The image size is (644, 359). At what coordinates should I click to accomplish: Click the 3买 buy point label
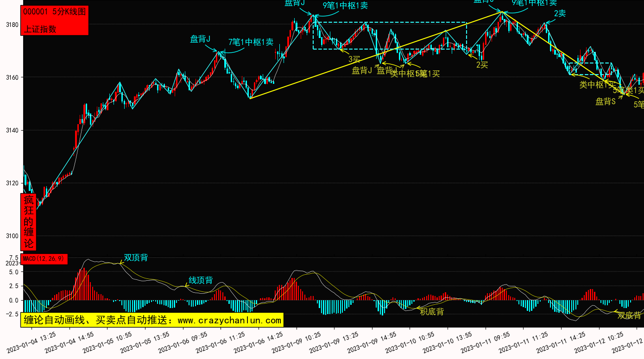tap(354, 59)
